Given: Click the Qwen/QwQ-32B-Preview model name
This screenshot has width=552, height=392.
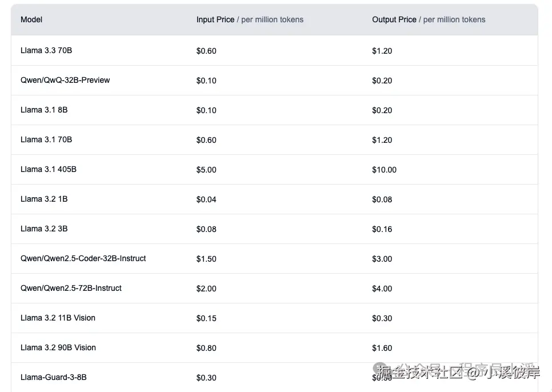Looking at the screenshot, I should [x=65, y=80].
